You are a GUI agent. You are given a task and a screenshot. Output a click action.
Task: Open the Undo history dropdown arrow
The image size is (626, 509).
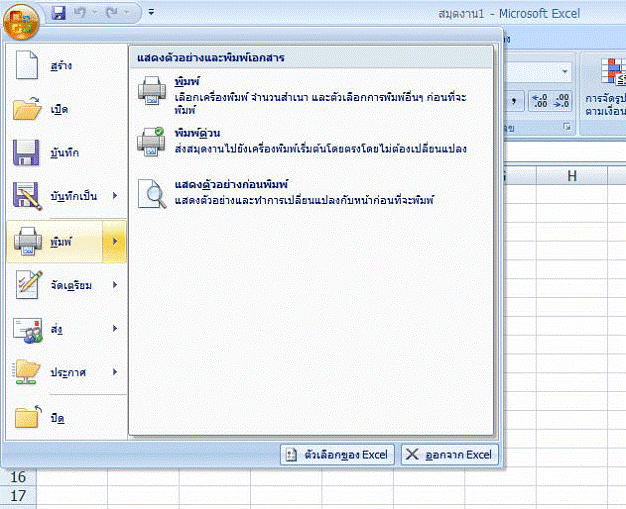[95, 13]
